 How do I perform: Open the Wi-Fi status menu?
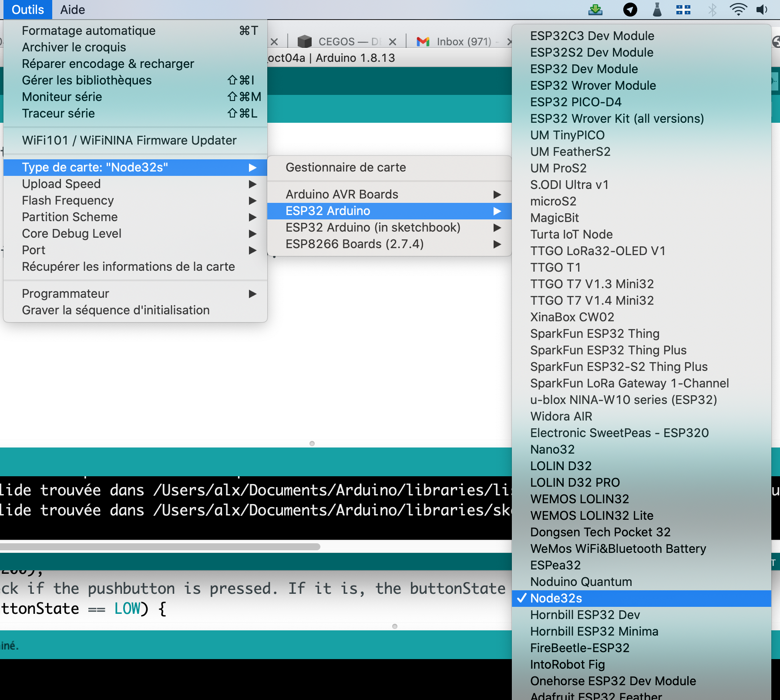coord(738,10)
